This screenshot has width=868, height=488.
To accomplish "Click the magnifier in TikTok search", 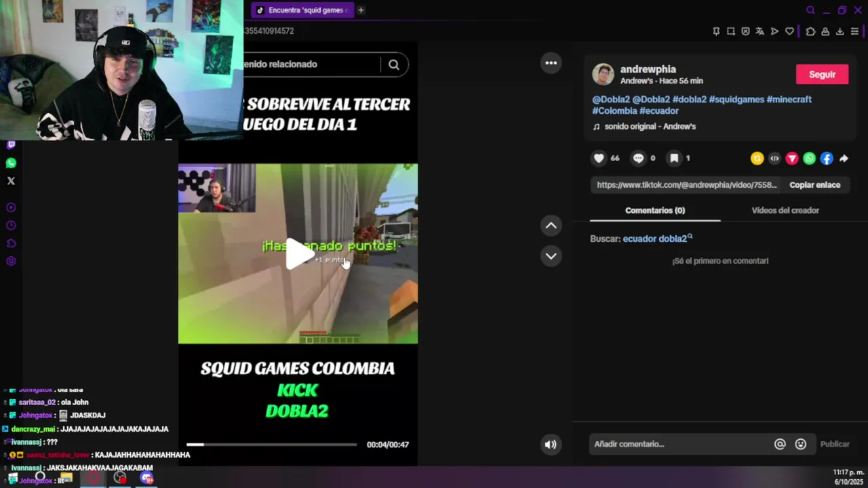I will [394, 64].
